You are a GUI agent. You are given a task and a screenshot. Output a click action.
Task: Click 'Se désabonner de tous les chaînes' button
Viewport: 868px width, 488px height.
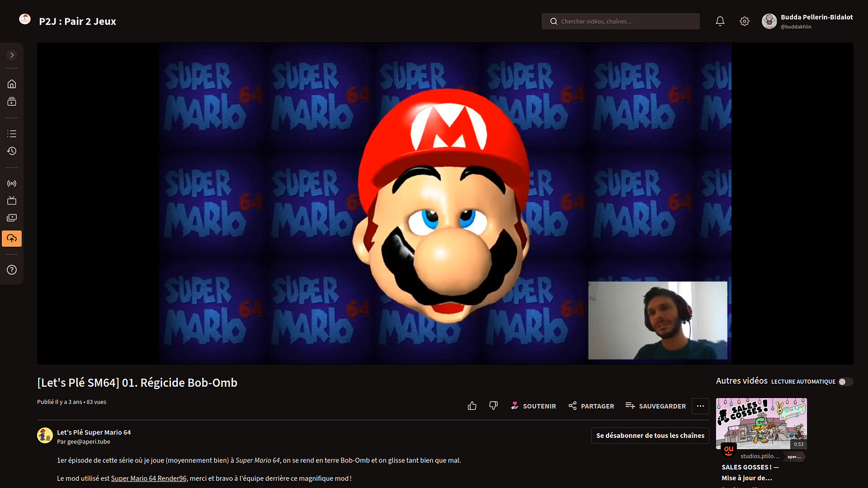pos(650,436)
